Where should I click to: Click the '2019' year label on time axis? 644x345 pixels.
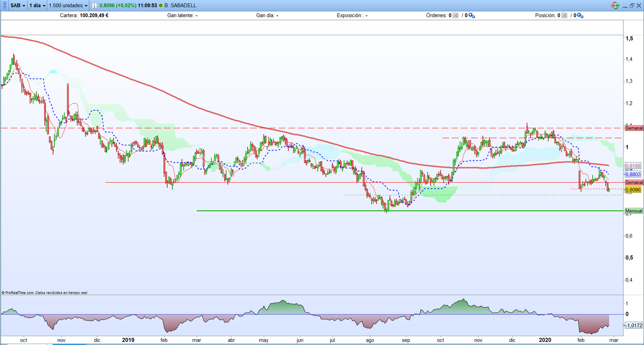click(128, 340)
